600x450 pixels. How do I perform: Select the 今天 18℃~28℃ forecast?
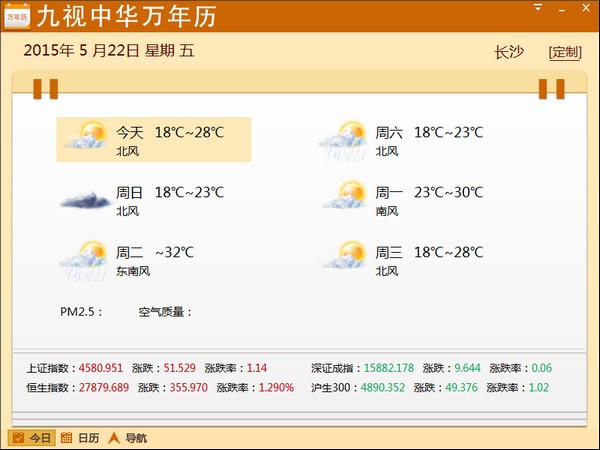(154, 140)
